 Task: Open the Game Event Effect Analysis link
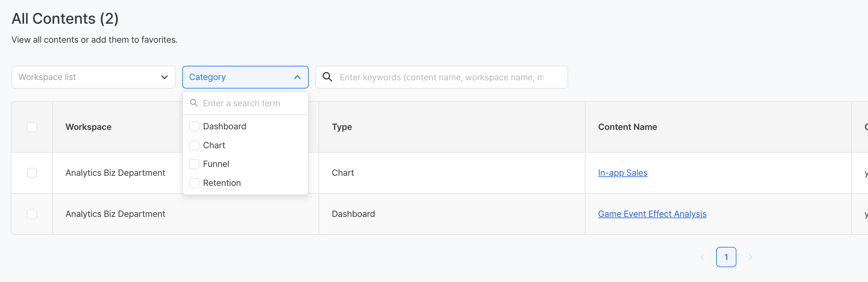tap(652, 214)
